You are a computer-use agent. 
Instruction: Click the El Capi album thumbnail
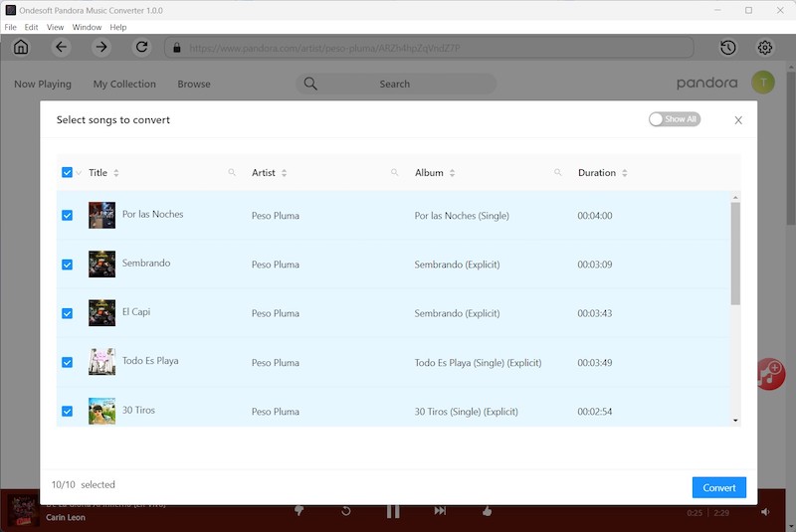click(x=102, y=313)
